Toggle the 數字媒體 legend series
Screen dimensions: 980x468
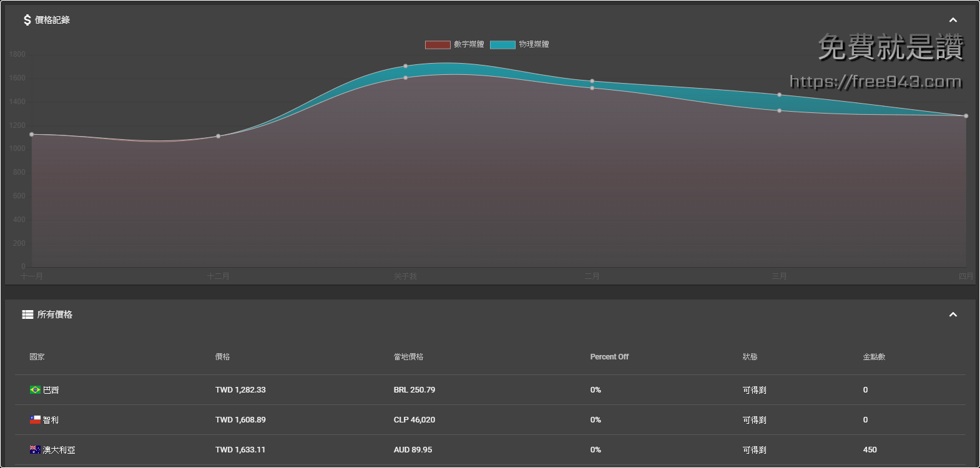tap(468, 44)
